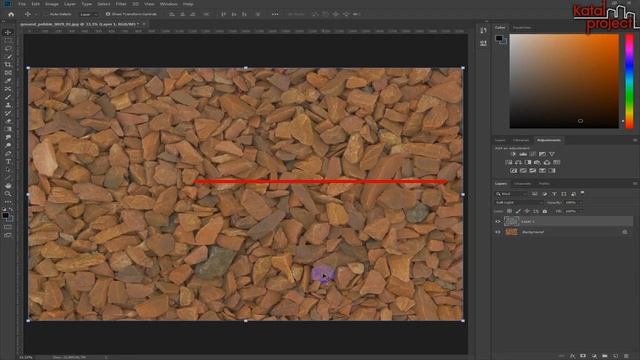640x360 pixels.
Task: Open the Layers panel menu
Action: coord(635,184)
